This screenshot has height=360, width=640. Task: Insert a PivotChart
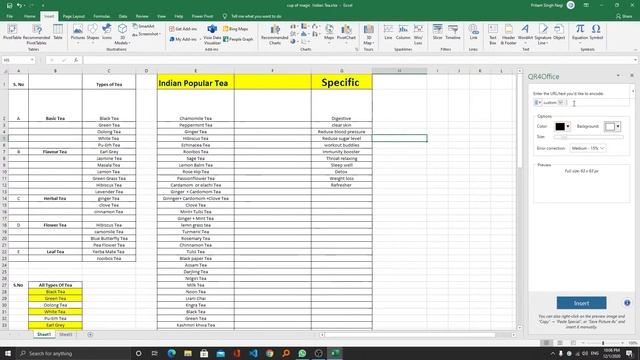point(346,33)
